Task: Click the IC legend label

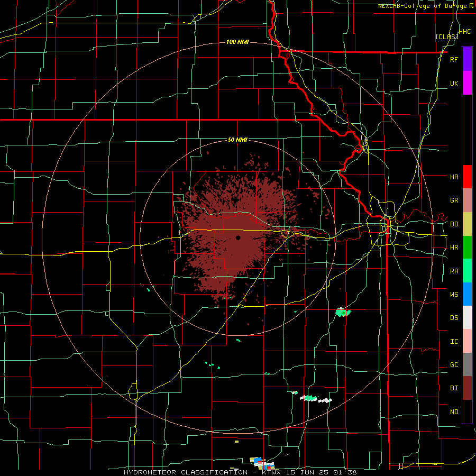Action: point(454,342)
